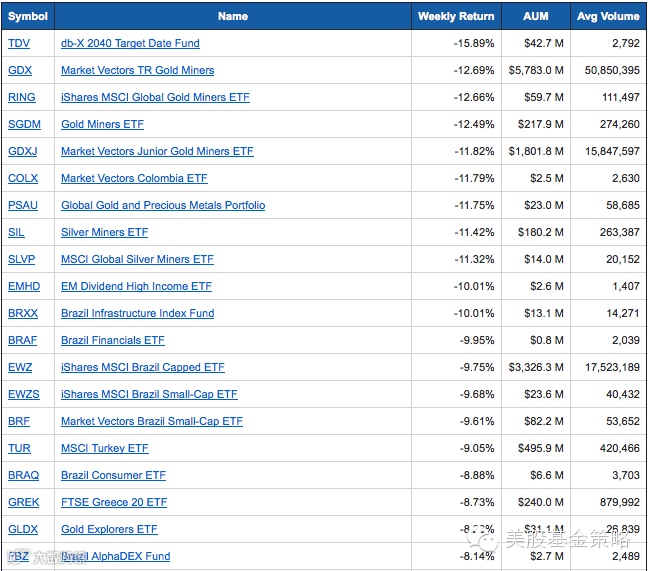650x571 pixels.
Task: Open MSCI Global Silver Miners ETF link
Action: coord(137,259)
